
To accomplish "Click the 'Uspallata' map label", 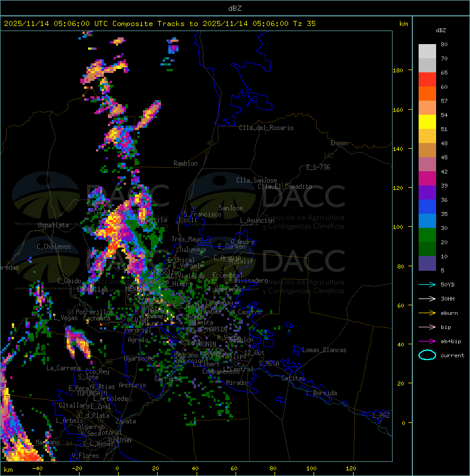I will [x=53, y=225].
